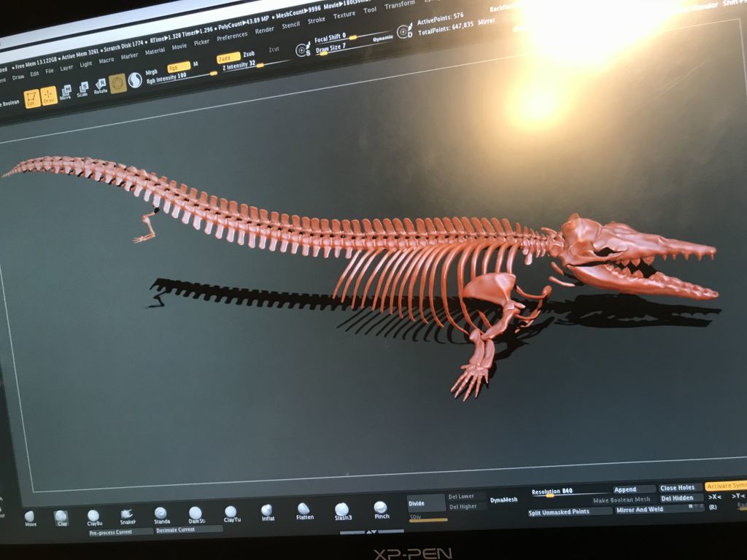The width and height of the screenshot is (747, 560).
Task: Pick the Pinch brush
Action: pos(381,510)
